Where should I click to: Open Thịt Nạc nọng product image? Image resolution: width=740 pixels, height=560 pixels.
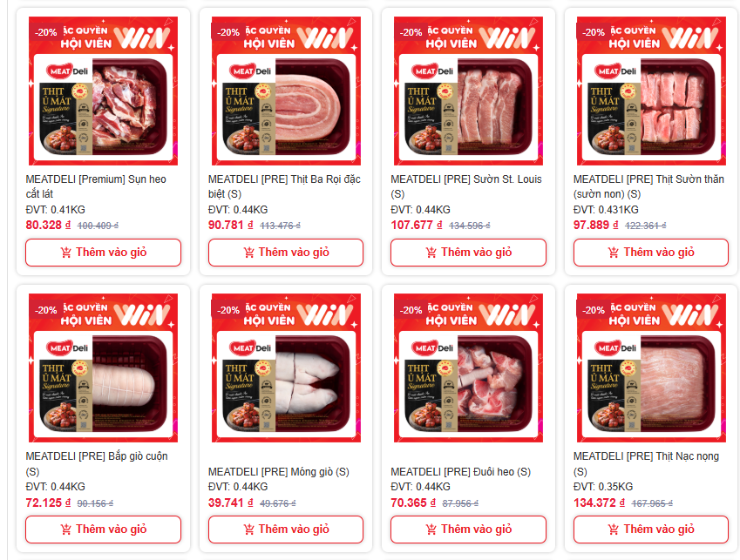[651, 368]
